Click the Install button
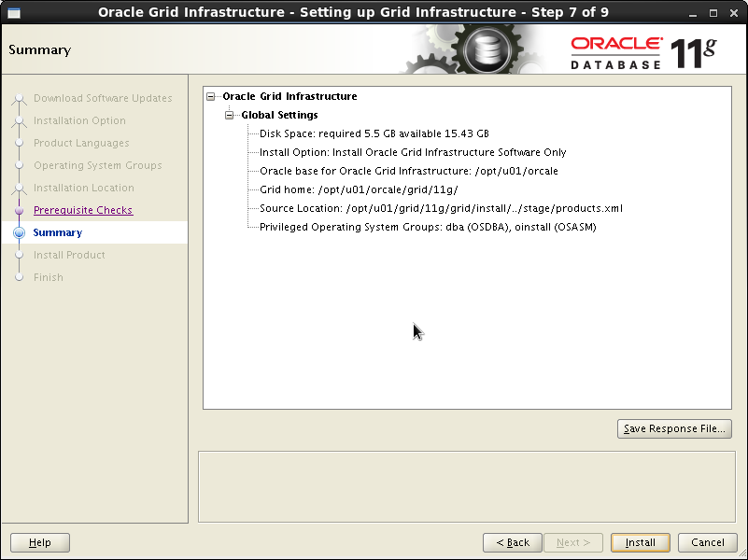 (641, 542)
